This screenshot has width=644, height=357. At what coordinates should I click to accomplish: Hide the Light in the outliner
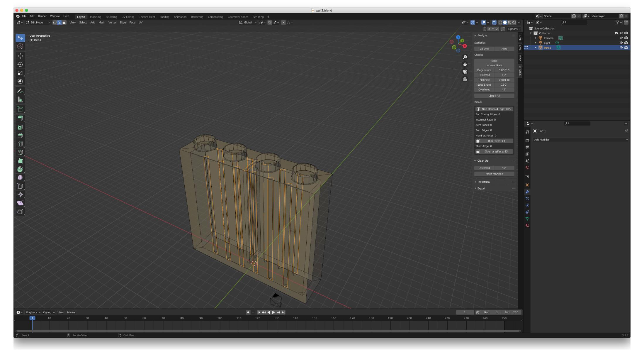pos(621,43)
